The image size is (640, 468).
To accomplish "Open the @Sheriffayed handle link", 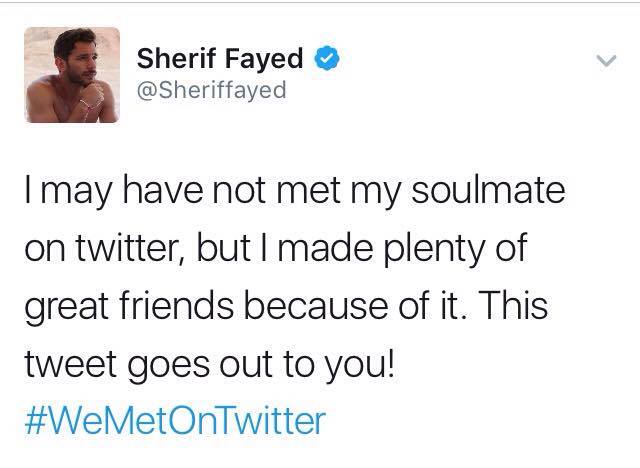I will [x=212, y=90].
